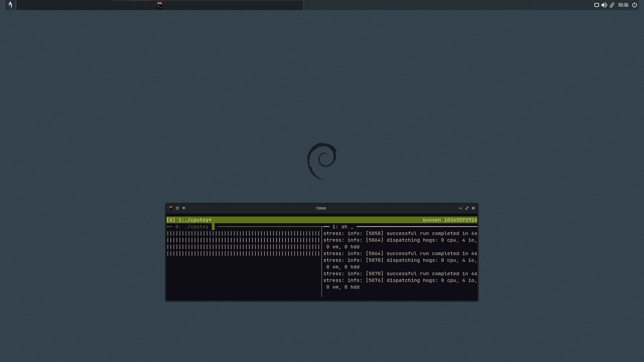Click the terminal task icon in the panel
Screen dimensions: 644x362
[x=160, y=5]
